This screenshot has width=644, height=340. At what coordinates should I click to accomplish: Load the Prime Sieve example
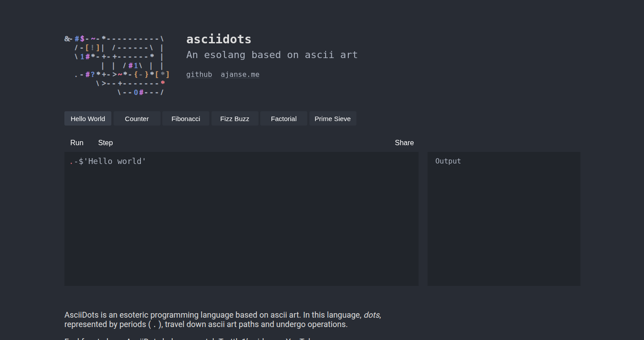pos(333,118)
